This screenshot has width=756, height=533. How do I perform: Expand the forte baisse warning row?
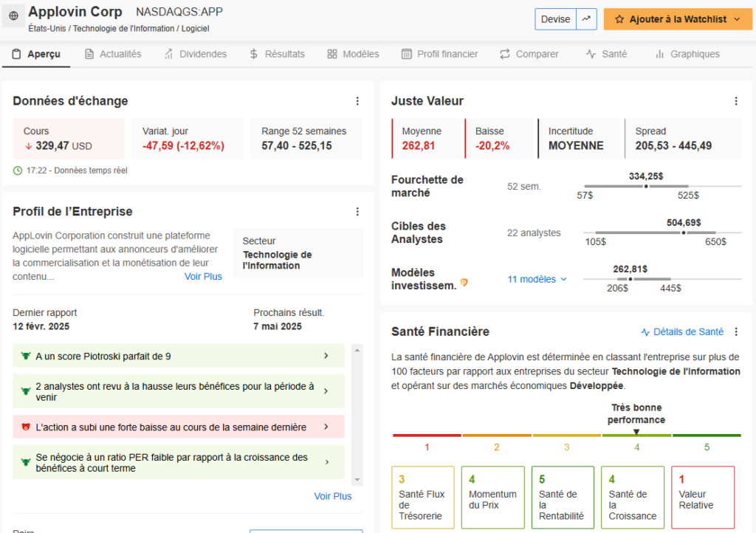click(179, 427)
